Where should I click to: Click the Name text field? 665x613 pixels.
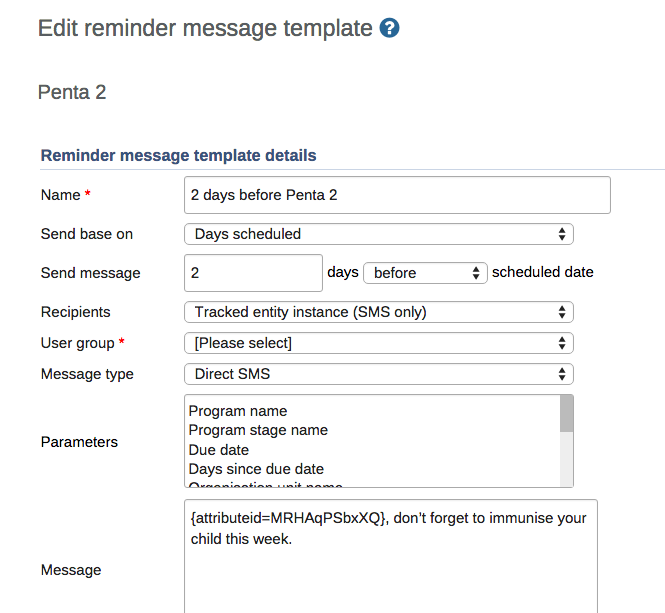coord(398,195)
